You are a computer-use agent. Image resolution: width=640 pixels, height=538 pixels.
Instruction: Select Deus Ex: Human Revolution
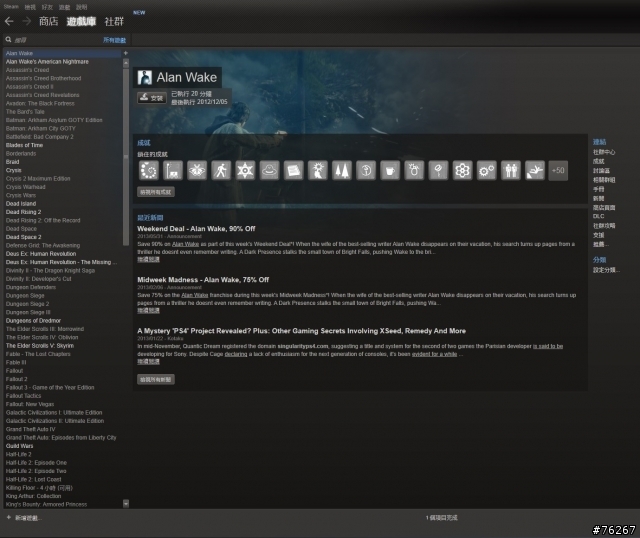41,254
